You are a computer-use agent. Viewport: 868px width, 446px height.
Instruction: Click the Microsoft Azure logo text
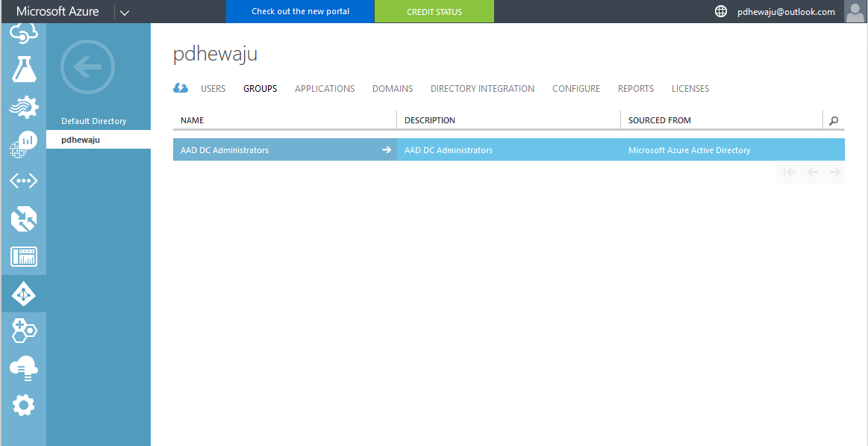click(x=57, y=12)
